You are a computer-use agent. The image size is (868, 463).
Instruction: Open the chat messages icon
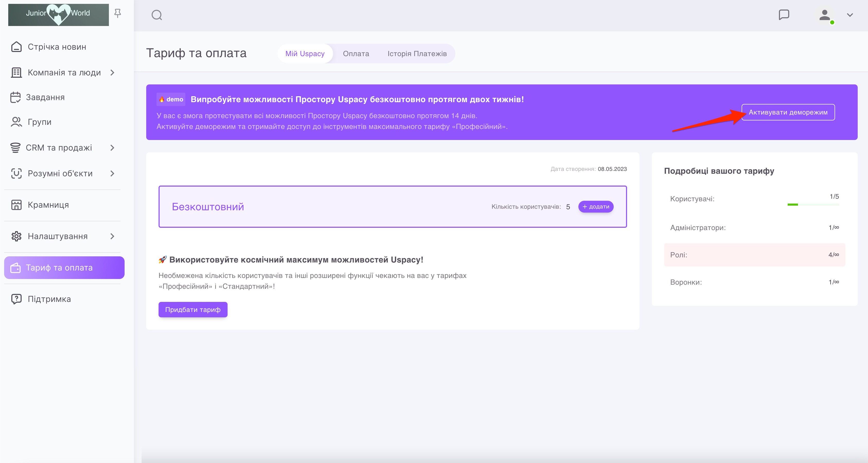click(784, 15)
